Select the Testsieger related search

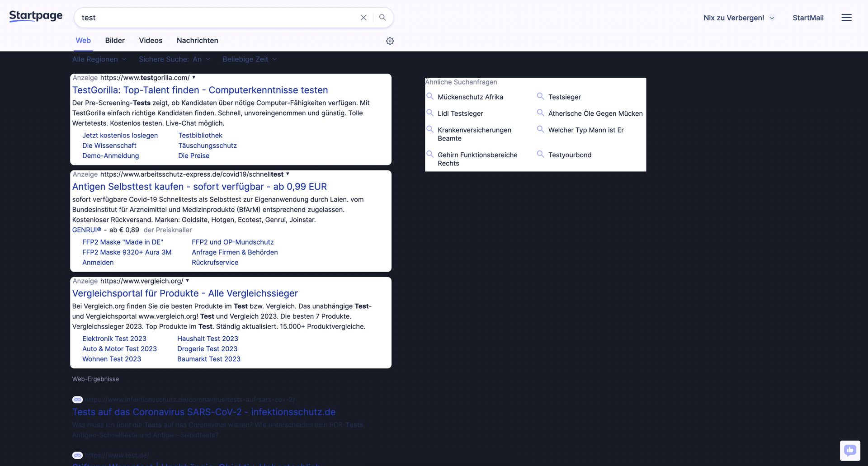(564, 97)
